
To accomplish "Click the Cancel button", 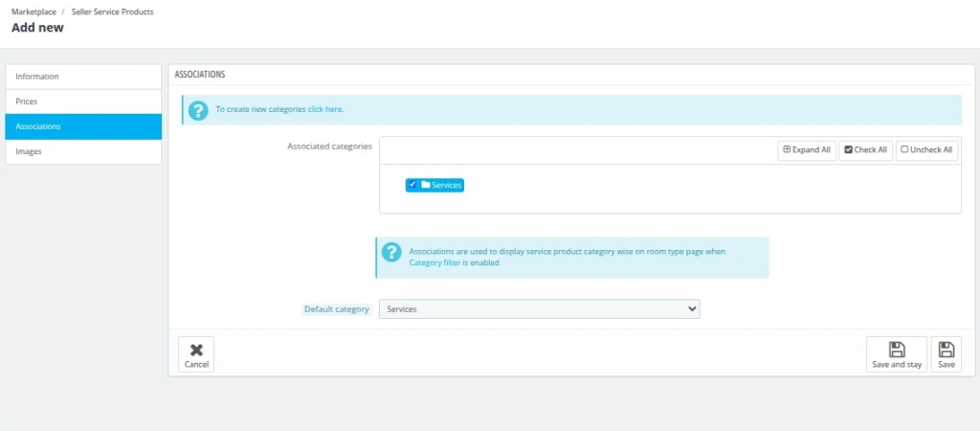I will (196, 354).
